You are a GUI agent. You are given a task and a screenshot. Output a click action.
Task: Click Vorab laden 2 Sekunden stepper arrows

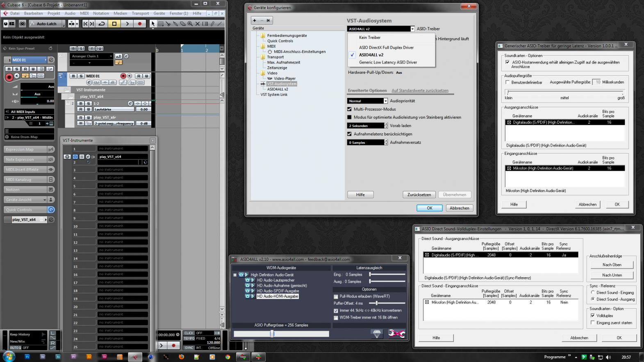click(386, 126)
